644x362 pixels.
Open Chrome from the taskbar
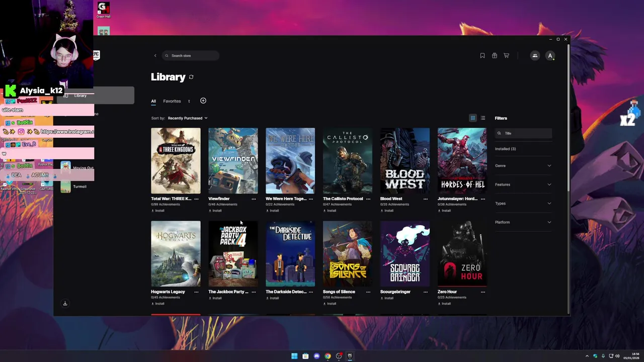point(328,356)
